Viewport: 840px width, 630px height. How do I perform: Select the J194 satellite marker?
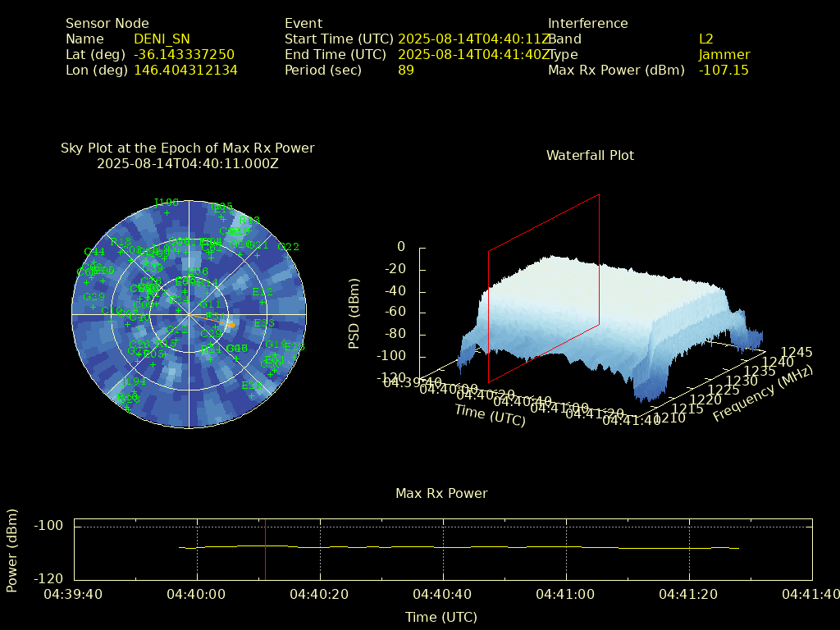[x=133, y=391]
